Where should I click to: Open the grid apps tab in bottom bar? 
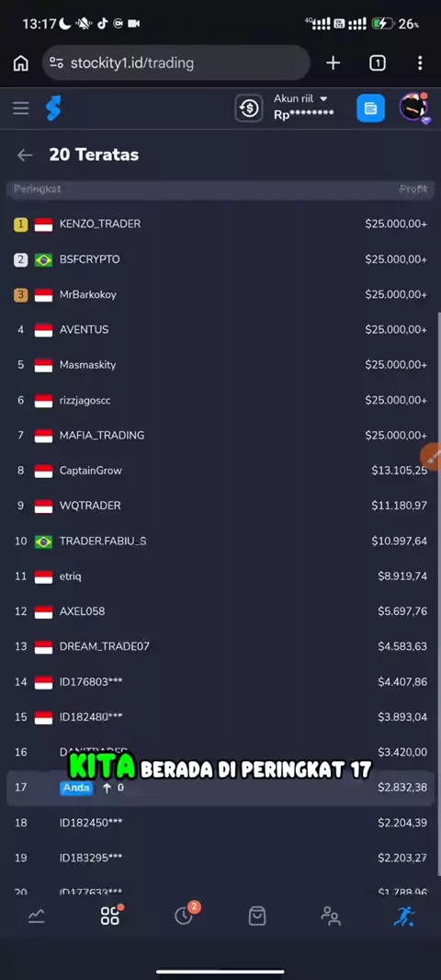pyautogui.click(x=110, y=917)
